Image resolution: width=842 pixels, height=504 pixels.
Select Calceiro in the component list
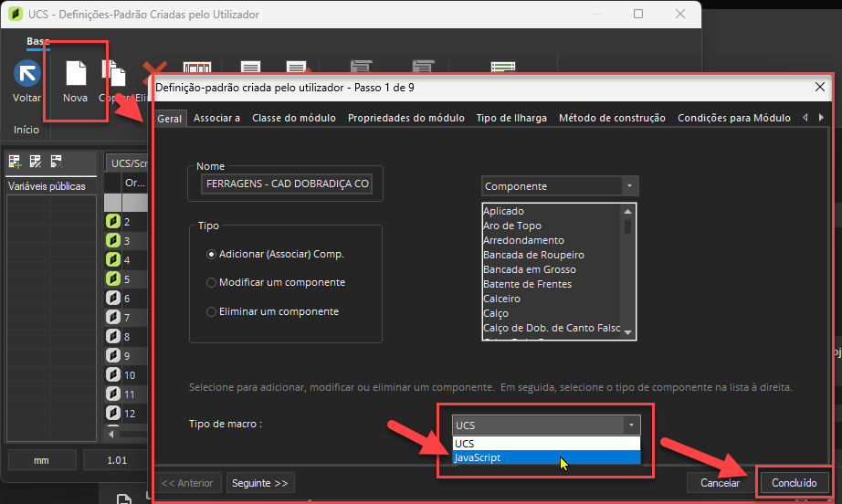point(502,299)
